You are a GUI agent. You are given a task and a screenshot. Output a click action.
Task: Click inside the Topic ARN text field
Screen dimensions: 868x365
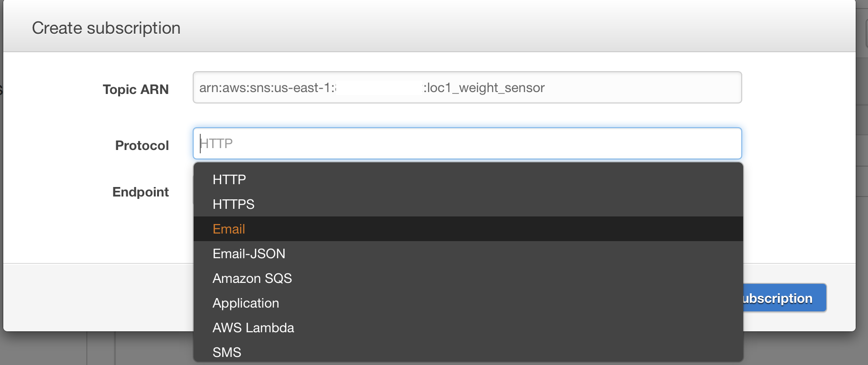click(x=617, y=88)
